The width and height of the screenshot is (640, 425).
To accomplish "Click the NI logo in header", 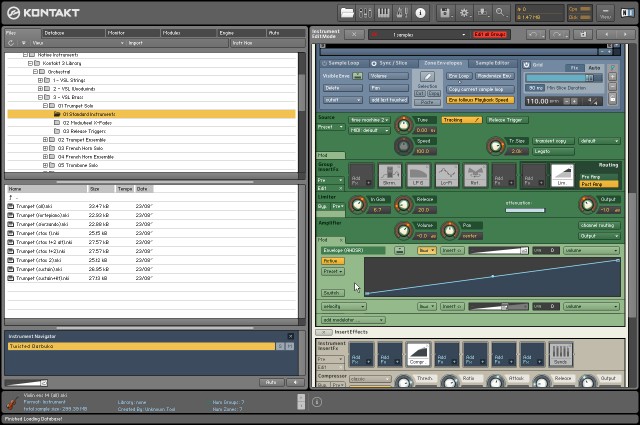I will pos(627,13).
